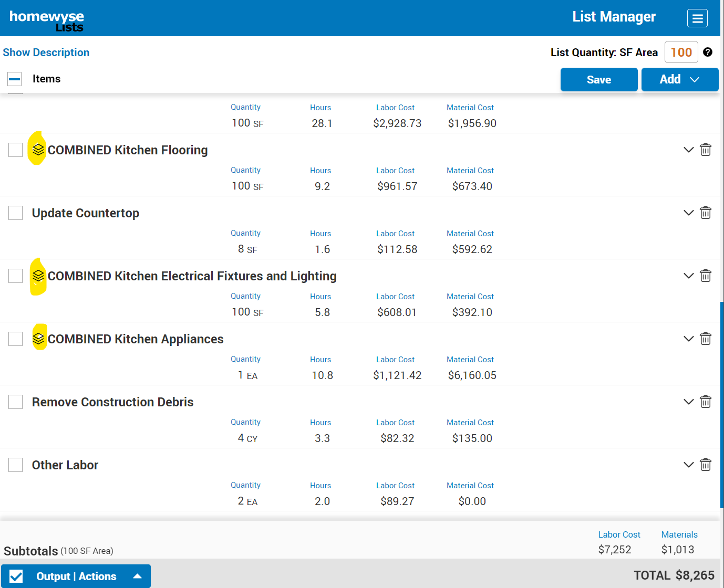Open the Add dropdown button
Viewport: 724px width, 588px height.
[x=679, y=79]
